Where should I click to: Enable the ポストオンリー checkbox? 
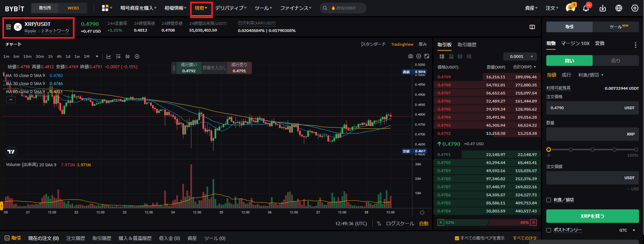click(549, 230)
